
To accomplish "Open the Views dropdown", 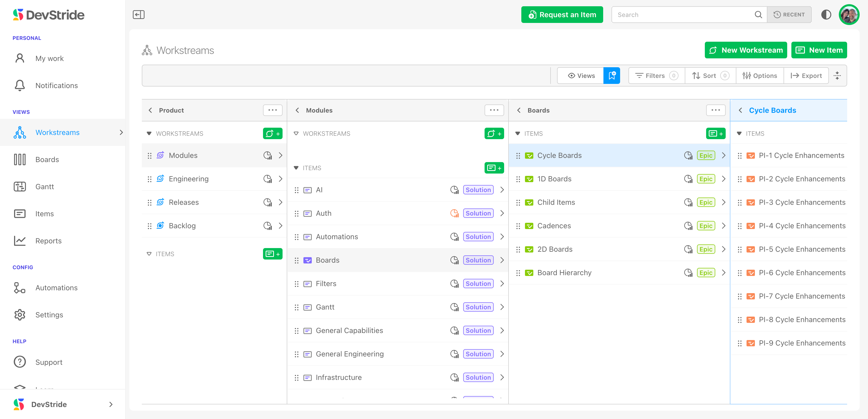I will point(581,76).
